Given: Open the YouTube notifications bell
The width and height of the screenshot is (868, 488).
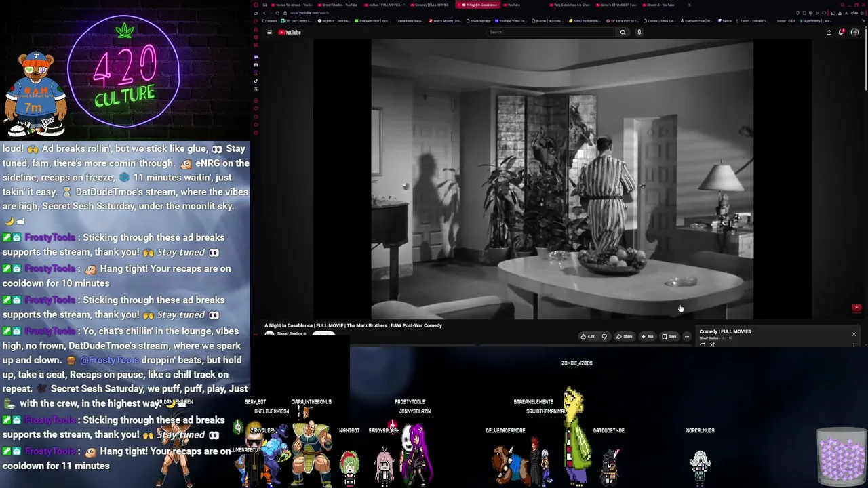Looking at the screenshot, I should 842,32.
